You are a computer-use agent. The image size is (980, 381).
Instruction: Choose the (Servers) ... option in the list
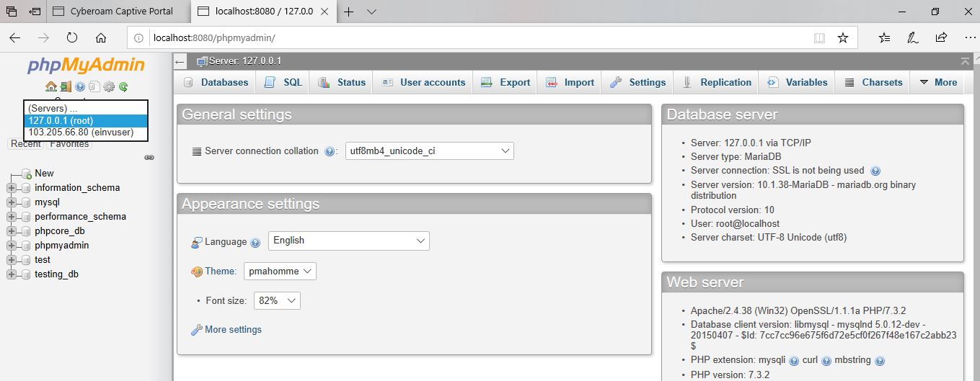[x=86, y=108]
